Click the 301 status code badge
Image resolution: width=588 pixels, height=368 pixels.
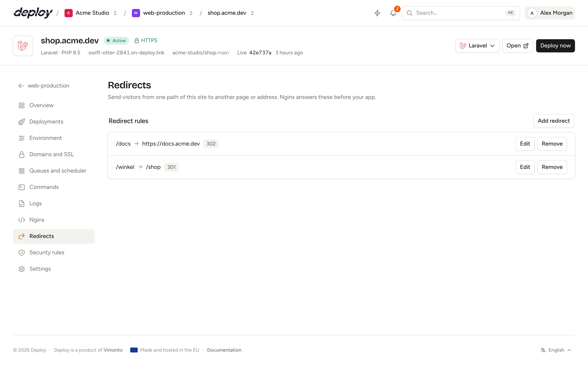(171, 167)
